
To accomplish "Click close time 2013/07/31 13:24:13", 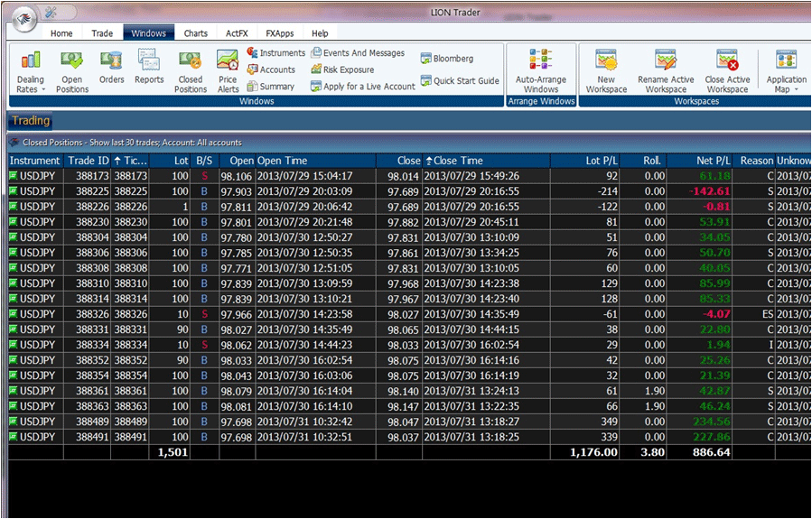I will 486,391.
